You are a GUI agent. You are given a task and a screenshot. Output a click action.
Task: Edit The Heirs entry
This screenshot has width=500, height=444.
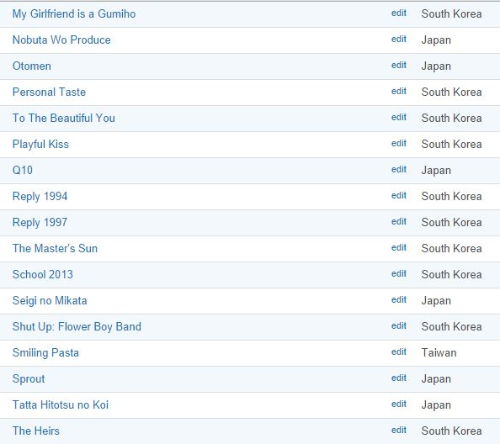(399, 430)
